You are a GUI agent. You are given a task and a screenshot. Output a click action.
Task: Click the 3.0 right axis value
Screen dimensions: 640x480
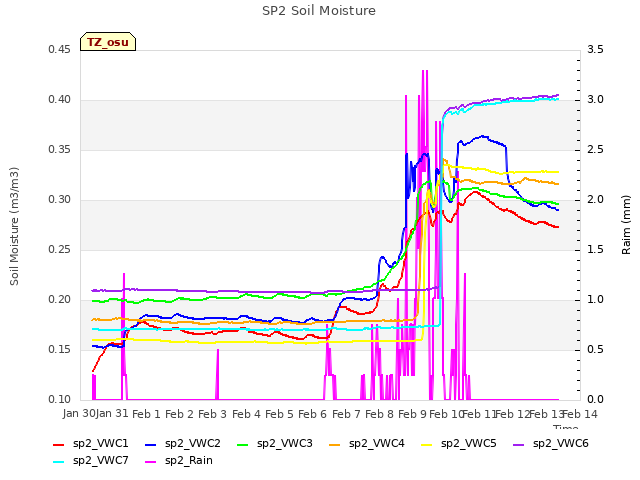pos(595,100)
